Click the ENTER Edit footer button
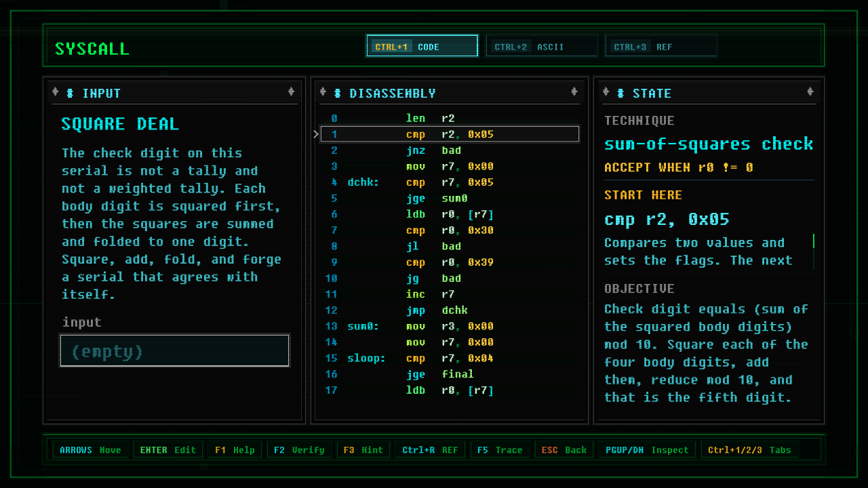 pyautogui.click(x=167, y=449)
